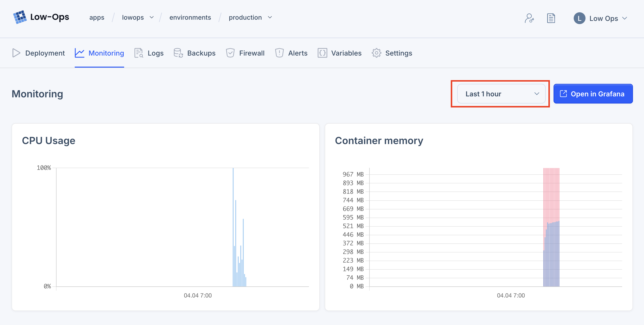Image resolution: width=644 pixels, height=325 pixels.
Task: Expand the lowops app dropdown chevron
Action: click(151, 17)
